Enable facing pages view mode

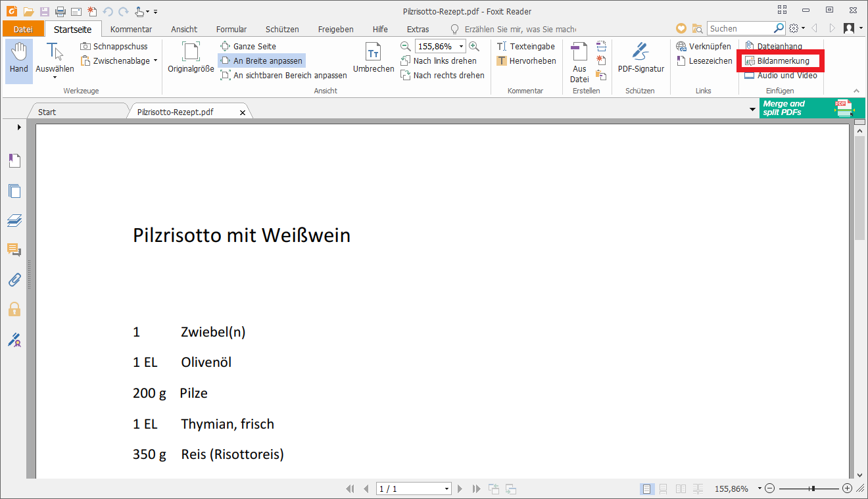click(681, 489)
